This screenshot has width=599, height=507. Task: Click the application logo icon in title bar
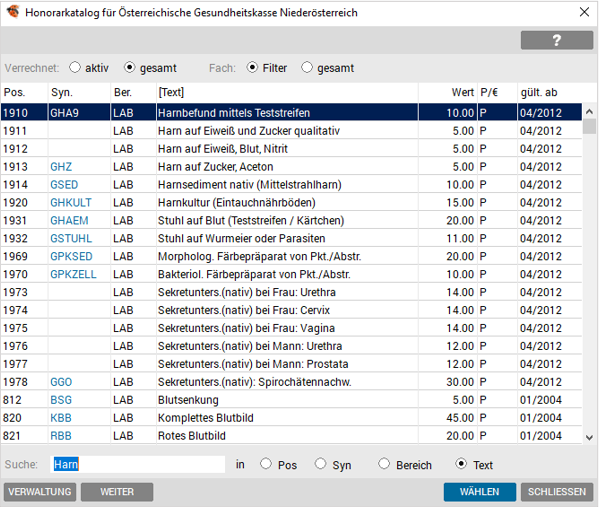coord(13,12)
